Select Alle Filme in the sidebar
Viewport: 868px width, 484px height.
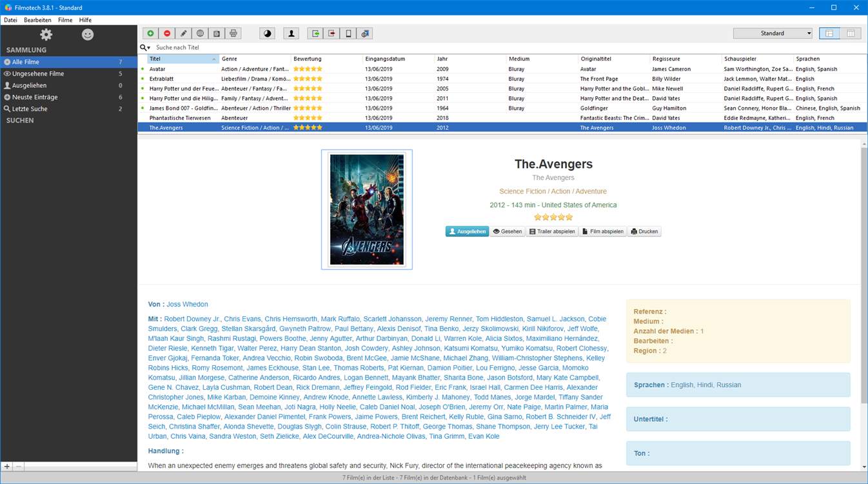tap(68, 62)
